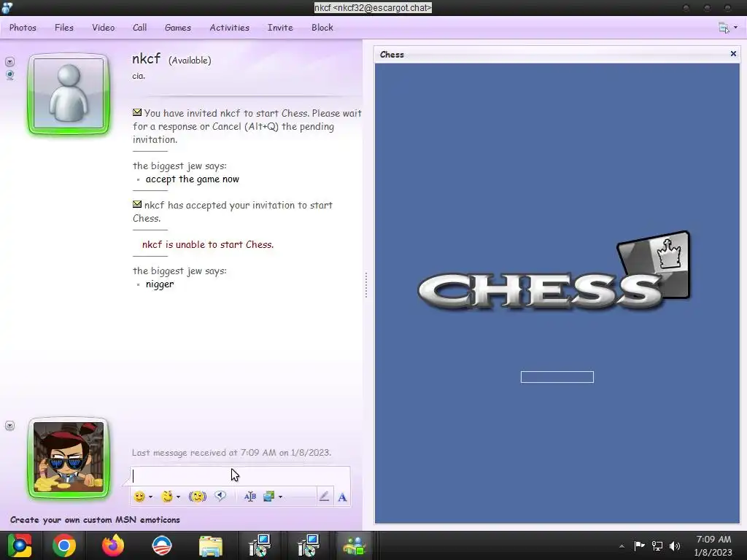Open the Call menu item
Image resolution: width=747 pixels, height=560 pixels.
tap(139, 28)
